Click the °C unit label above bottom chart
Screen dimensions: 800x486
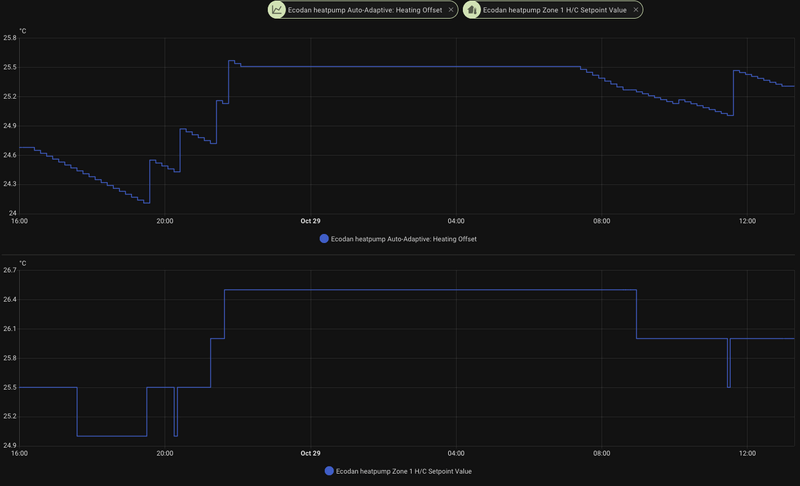click(22, 263)
